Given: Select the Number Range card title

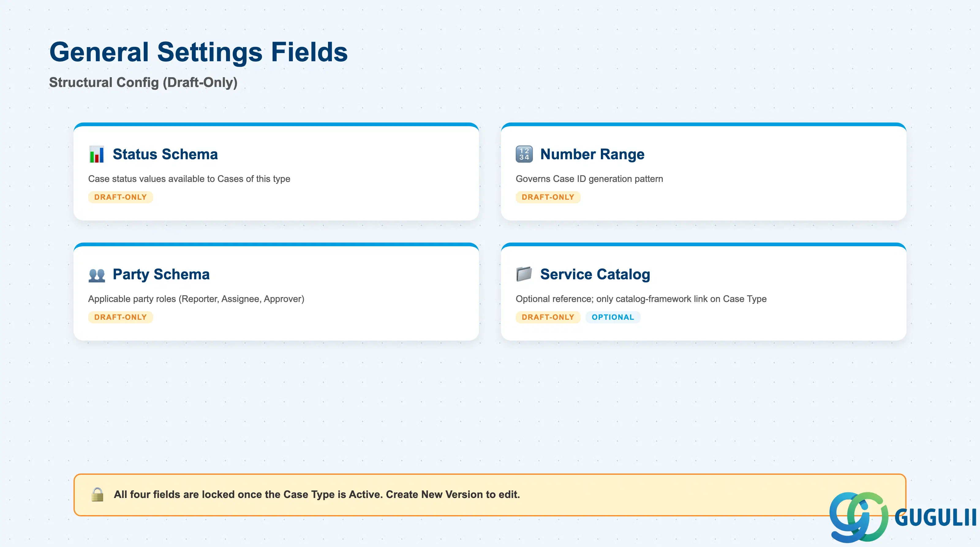Looking at the screenshot, I should 592,154.
